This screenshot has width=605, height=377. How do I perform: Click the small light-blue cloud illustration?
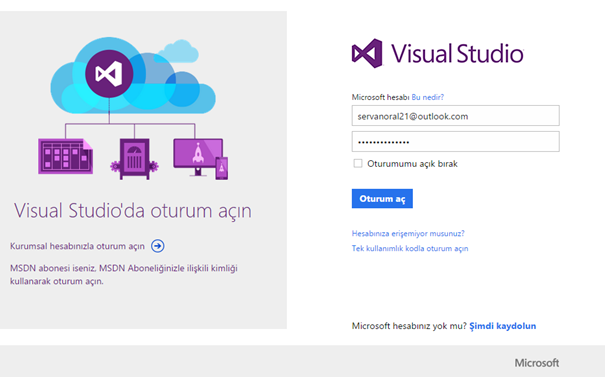[x=177, y=51]
